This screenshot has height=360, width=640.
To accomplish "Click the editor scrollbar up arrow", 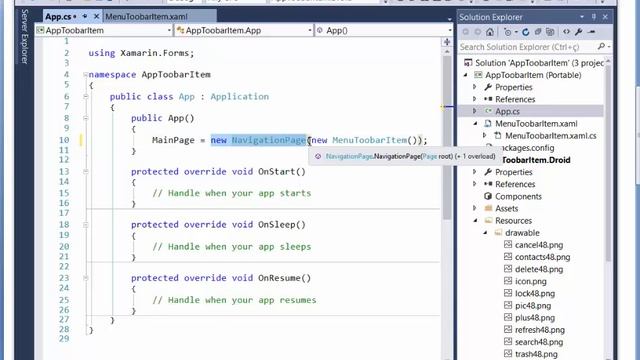I will (447, 52).
